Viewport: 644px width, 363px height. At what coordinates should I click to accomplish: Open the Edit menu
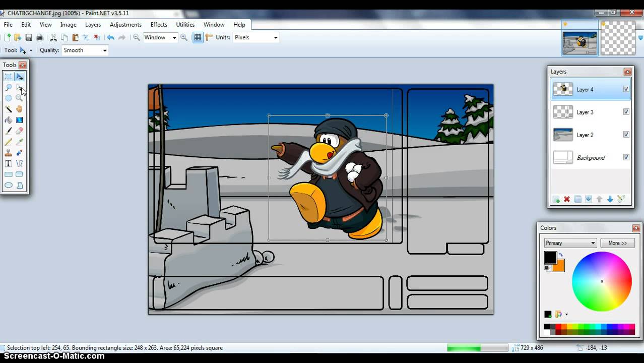26,24
